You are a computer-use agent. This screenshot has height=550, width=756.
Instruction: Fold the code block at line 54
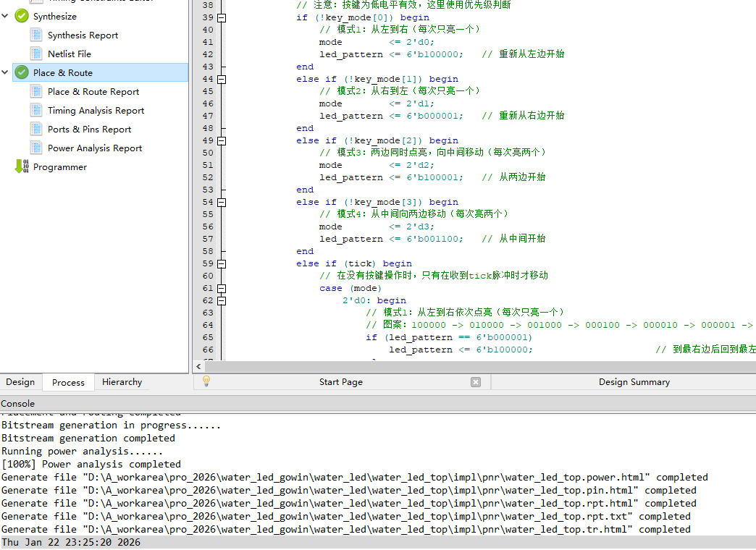[x=222, y=203]
